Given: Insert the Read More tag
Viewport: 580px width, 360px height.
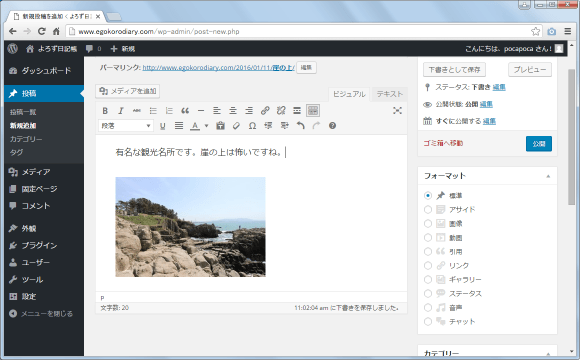Looking at the screenshot, I should tap(297, 111).
